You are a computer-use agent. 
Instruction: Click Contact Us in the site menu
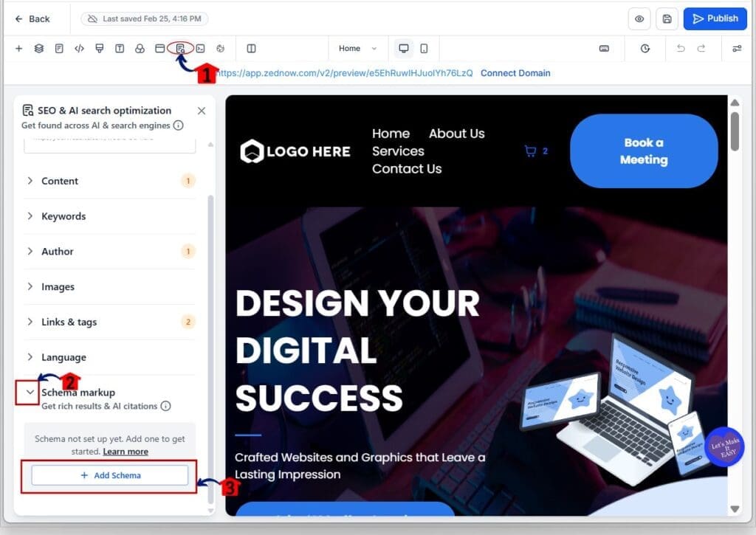click(407, 169)
